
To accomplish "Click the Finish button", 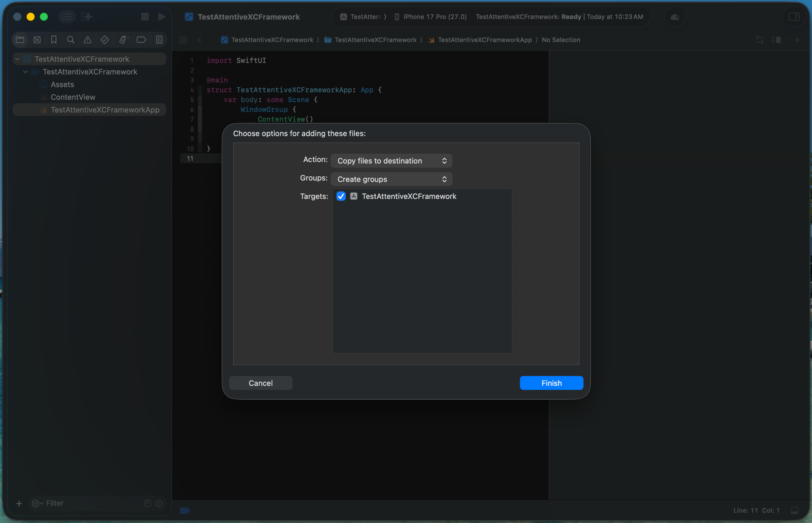I will point(552,383).
